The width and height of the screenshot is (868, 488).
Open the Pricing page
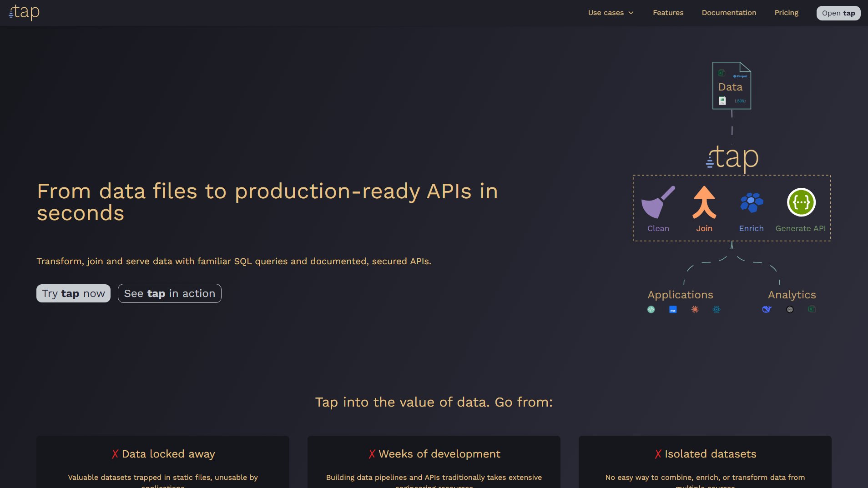[x=787, y=12]
